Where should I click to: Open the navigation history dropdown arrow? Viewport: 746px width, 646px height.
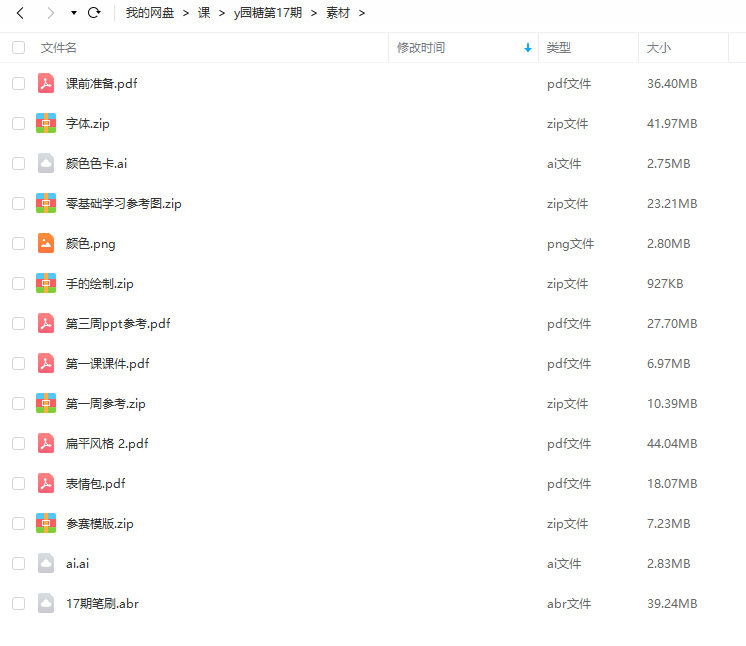(x=73, y=13)
